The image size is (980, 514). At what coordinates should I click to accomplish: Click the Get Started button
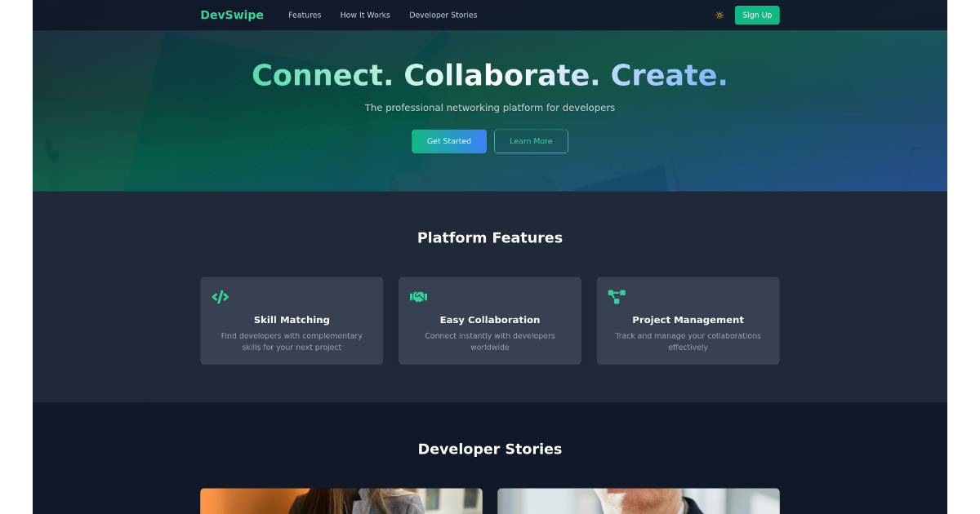(449, 141)
